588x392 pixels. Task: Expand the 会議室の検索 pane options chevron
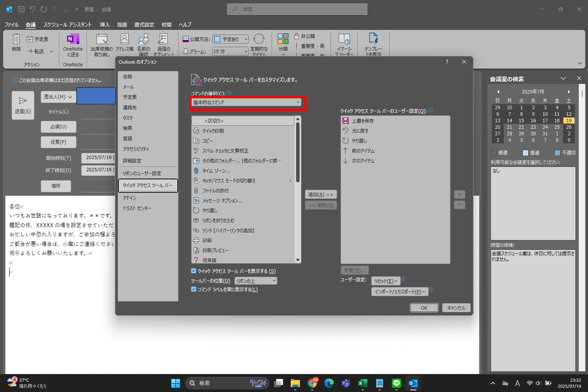[x=563, y=78]
